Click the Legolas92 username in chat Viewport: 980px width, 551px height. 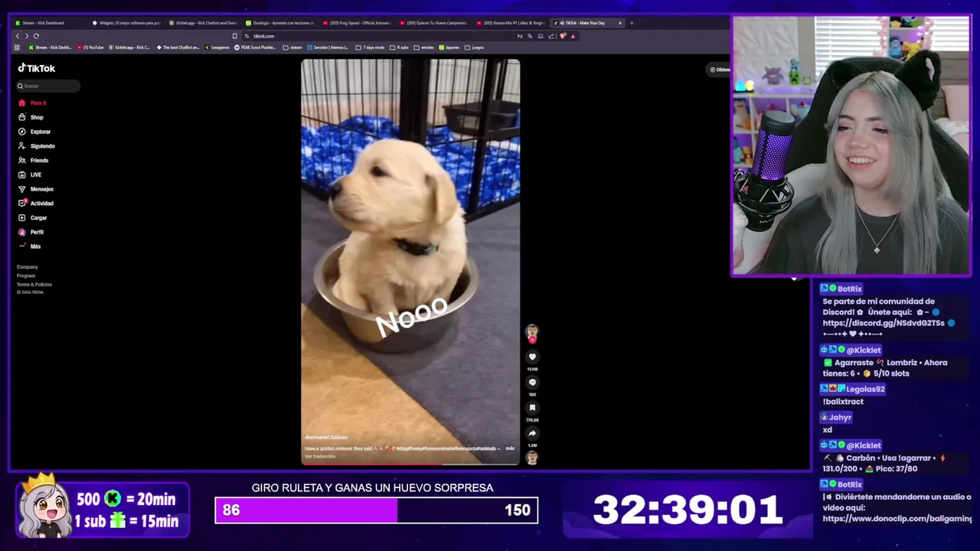coord(865,389)
